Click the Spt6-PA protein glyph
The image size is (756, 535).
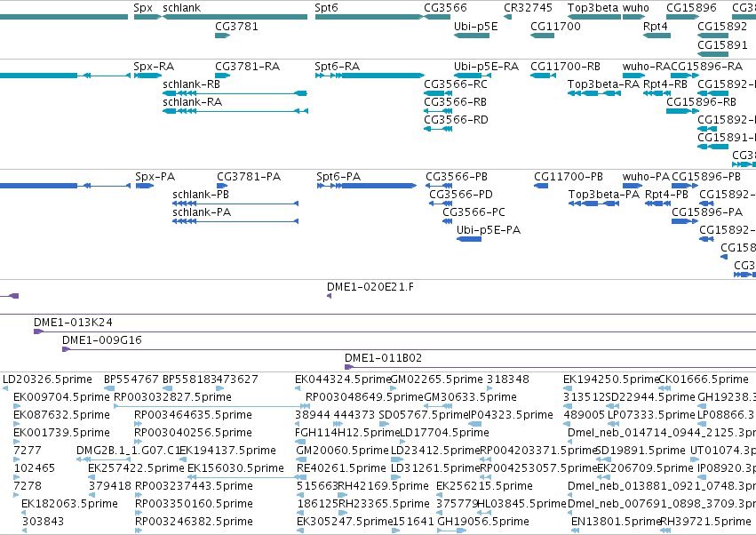tap(366, 186)
